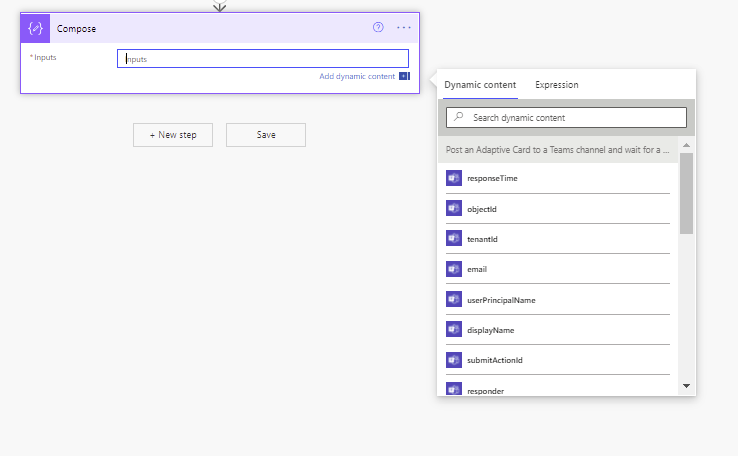
Task: Click the magnifier icon in search box
Action: click(x=459, y=117)
